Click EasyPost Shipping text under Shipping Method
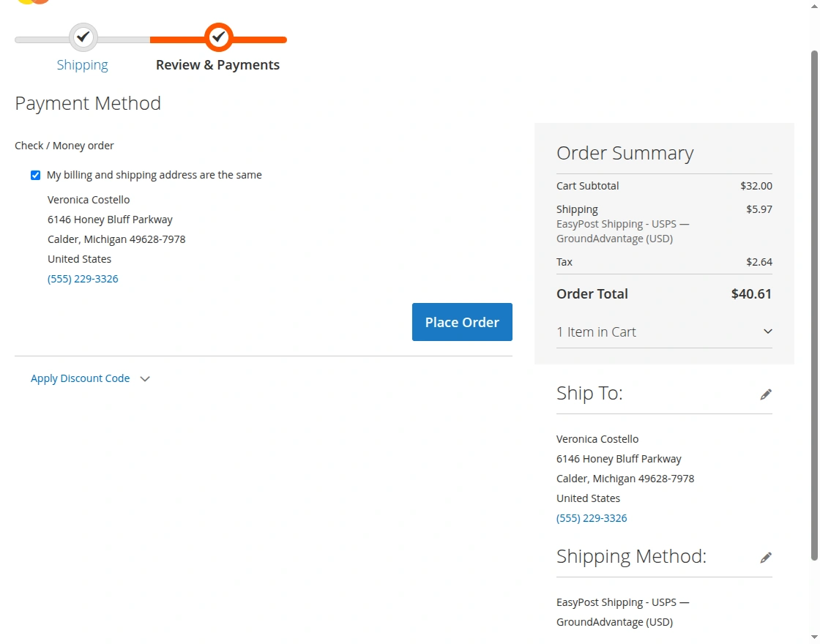Viewport: 820px width, 644px height. click(623, 612)
